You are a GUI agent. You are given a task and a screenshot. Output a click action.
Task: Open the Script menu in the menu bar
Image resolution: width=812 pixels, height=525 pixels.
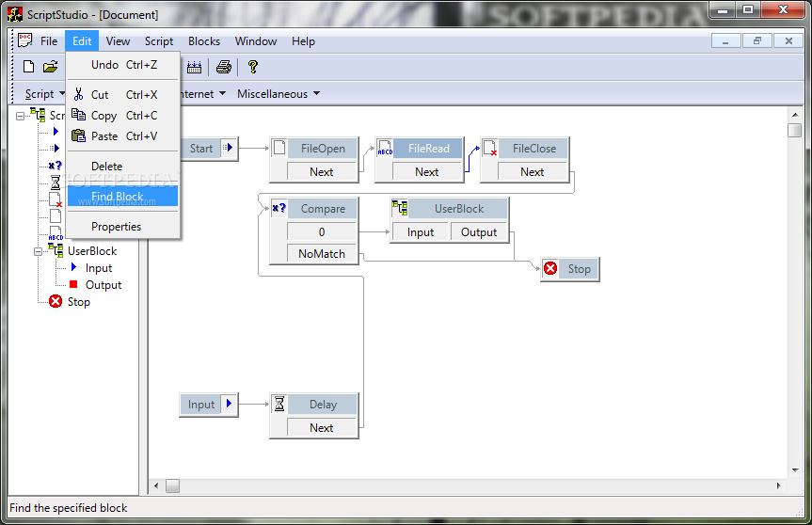[x=159, y=40]
